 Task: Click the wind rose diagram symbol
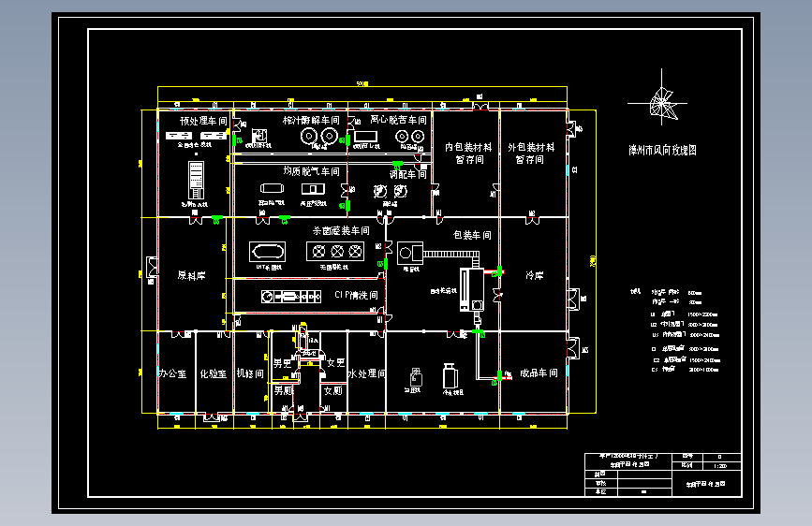(661, 102)
